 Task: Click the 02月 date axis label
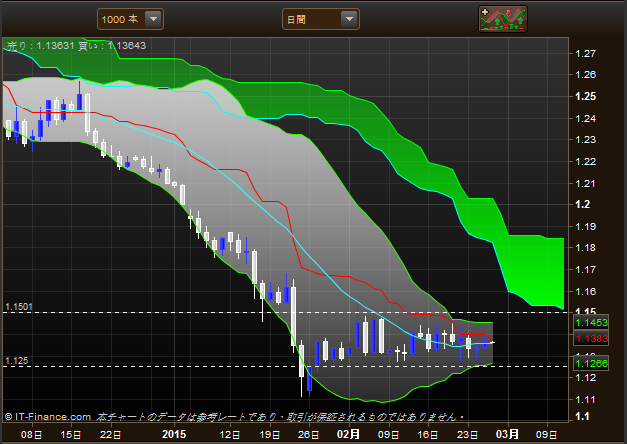[348, 434]
